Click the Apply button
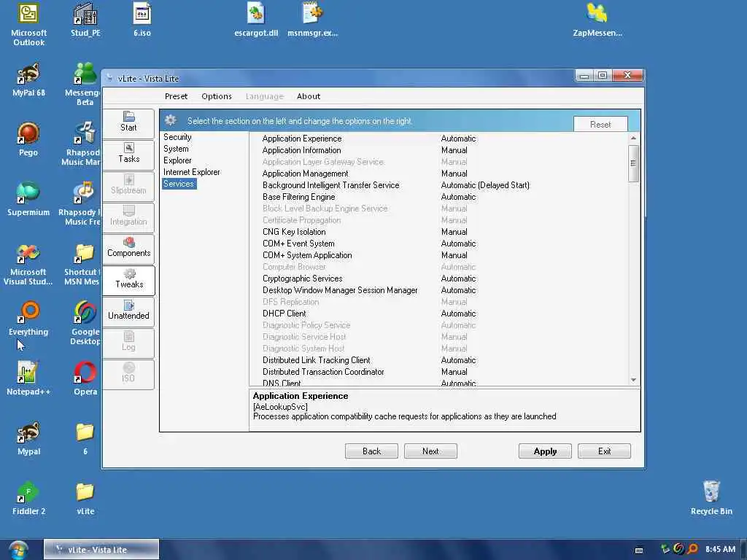The width and height of the screenshot is (747, 560). click(545, 451)
